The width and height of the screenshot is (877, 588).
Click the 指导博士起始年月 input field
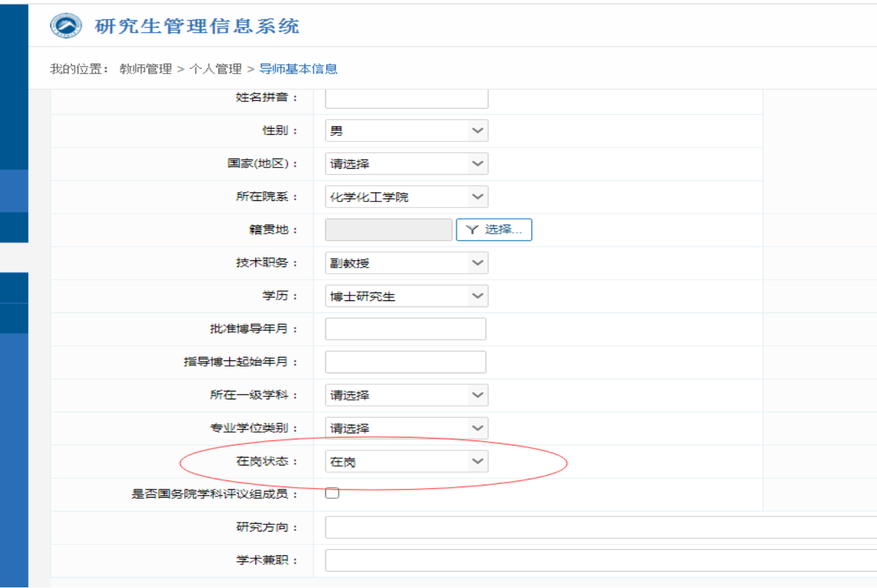[405, 362]
